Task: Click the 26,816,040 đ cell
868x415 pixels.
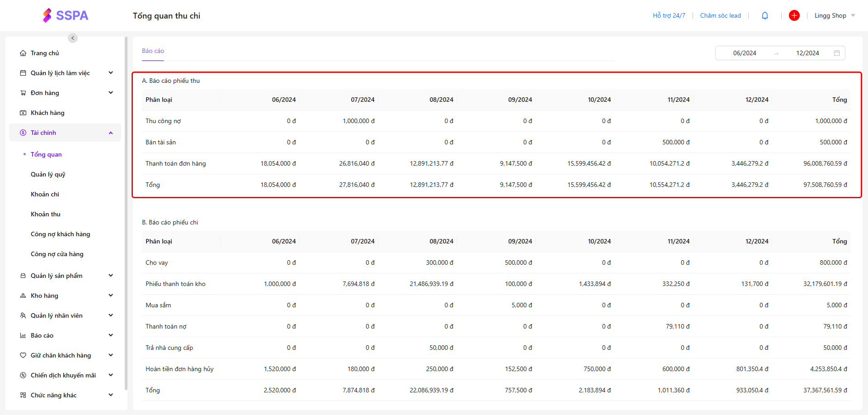Action: point(357,163)
